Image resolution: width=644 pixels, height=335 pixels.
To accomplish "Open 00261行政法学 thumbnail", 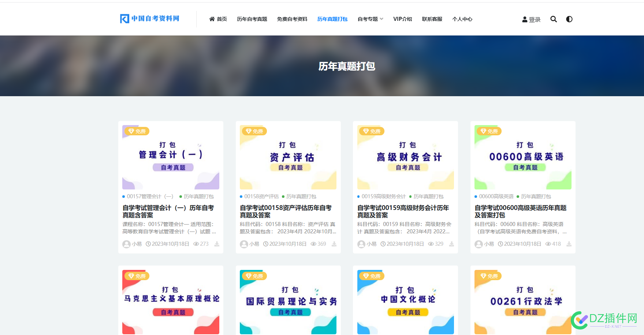I will [523, 302].
